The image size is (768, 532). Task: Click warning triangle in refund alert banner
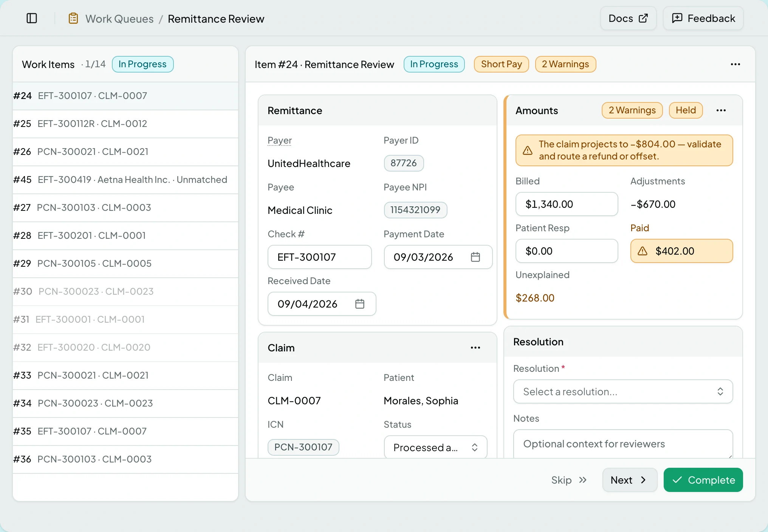528,150
